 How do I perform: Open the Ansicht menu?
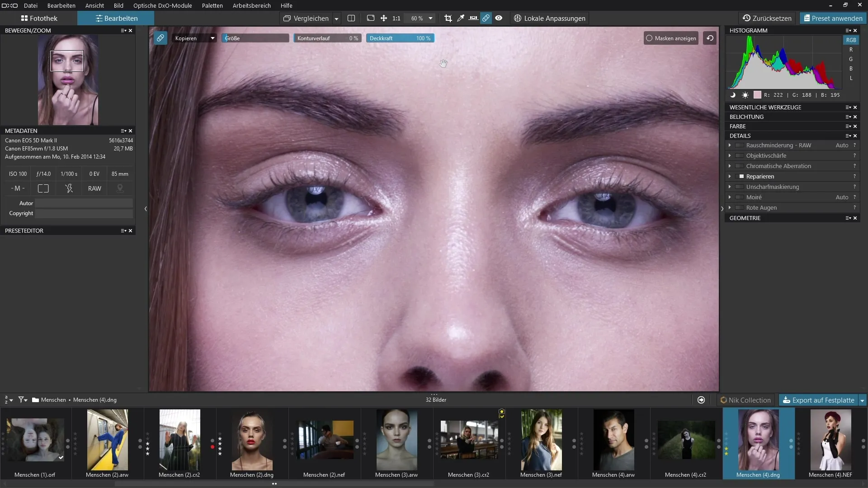click(94, 5)
